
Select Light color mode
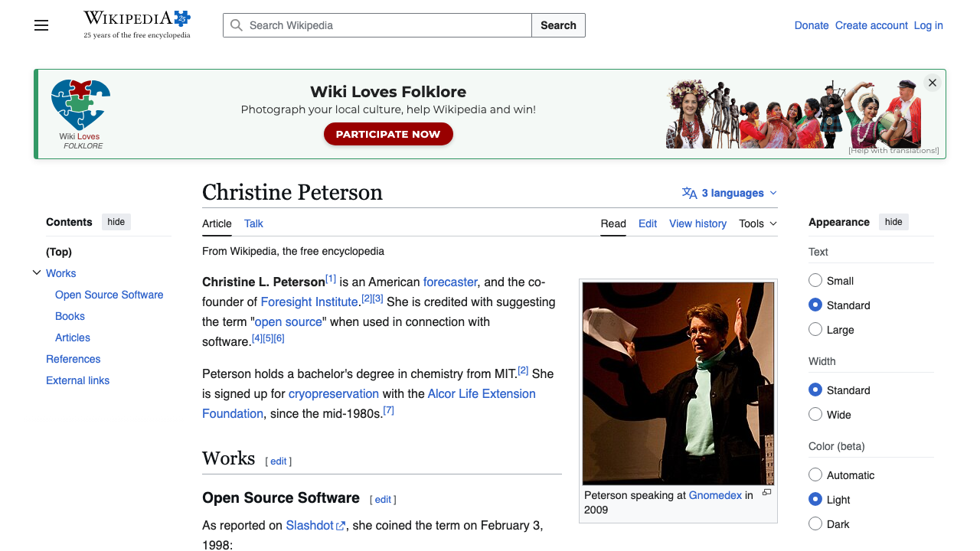(x=815, y=500)
